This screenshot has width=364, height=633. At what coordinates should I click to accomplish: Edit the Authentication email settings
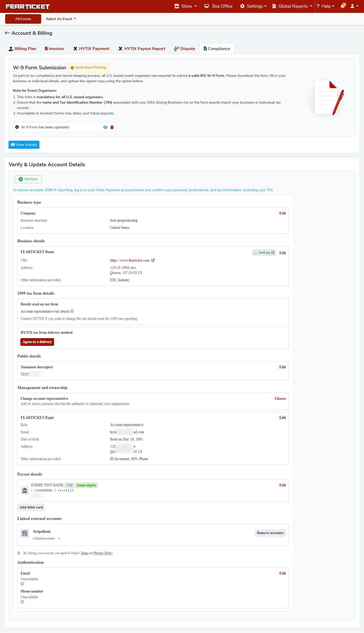283,573
